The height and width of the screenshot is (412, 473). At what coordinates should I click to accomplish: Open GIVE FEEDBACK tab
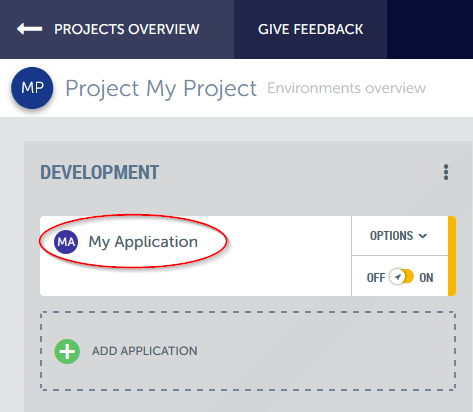310,29
